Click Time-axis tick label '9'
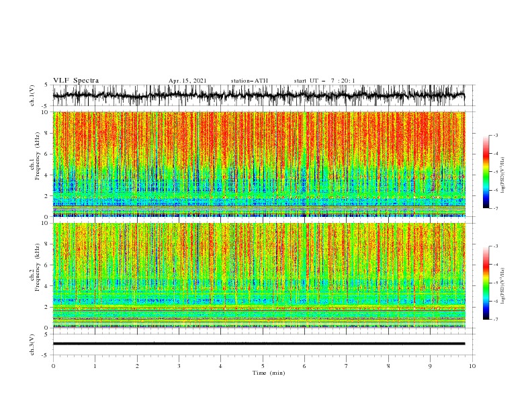 click(x=430, y=366)
